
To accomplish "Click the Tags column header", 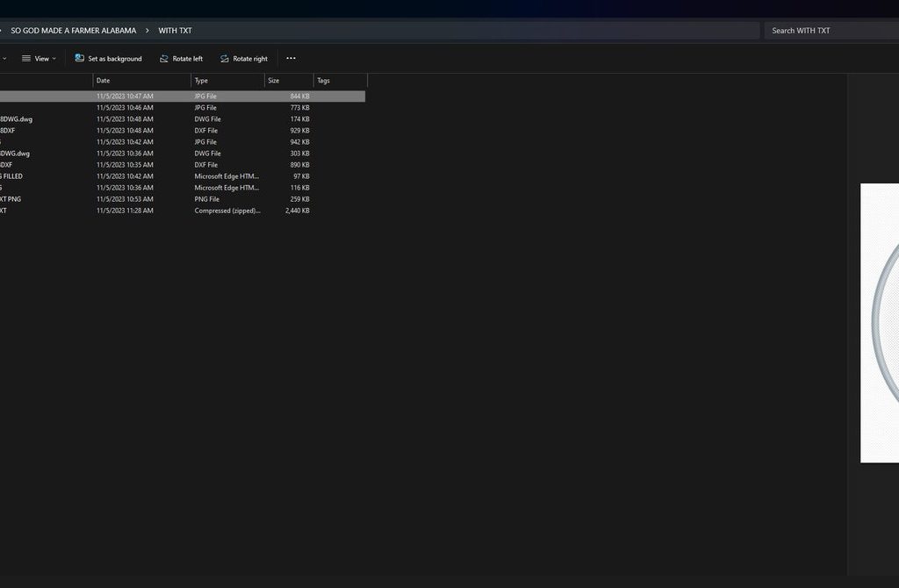I will [339, 81].
